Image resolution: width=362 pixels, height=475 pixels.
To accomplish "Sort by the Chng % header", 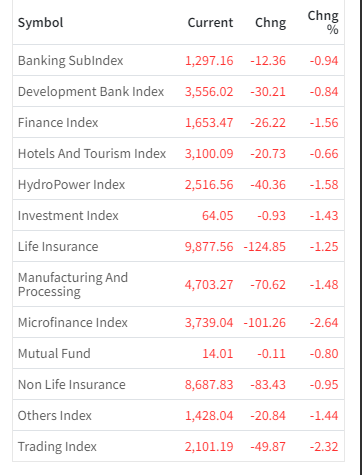I will coord(323,22).
